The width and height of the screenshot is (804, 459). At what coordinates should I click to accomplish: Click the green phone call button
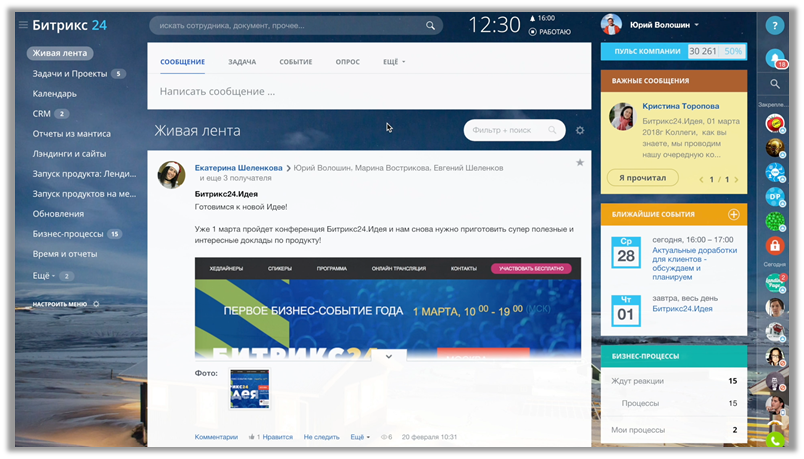coord(775,440)
